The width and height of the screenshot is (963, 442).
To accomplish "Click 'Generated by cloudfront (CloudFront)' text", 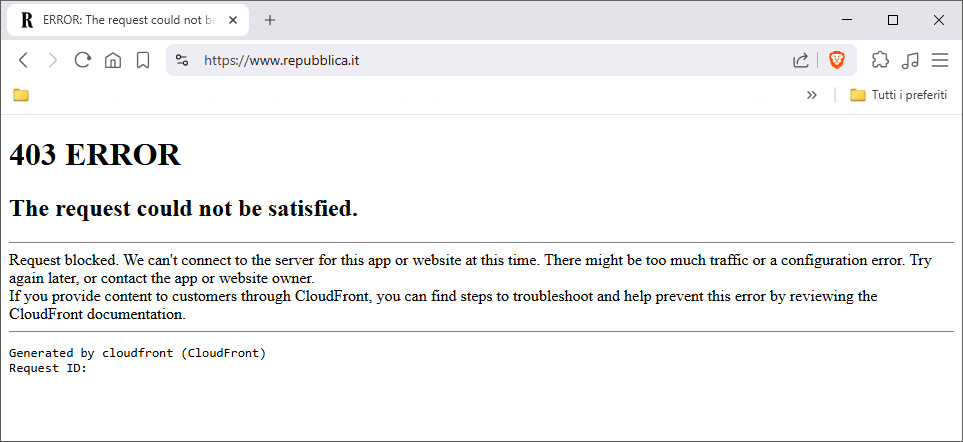I will pos(138,353).
